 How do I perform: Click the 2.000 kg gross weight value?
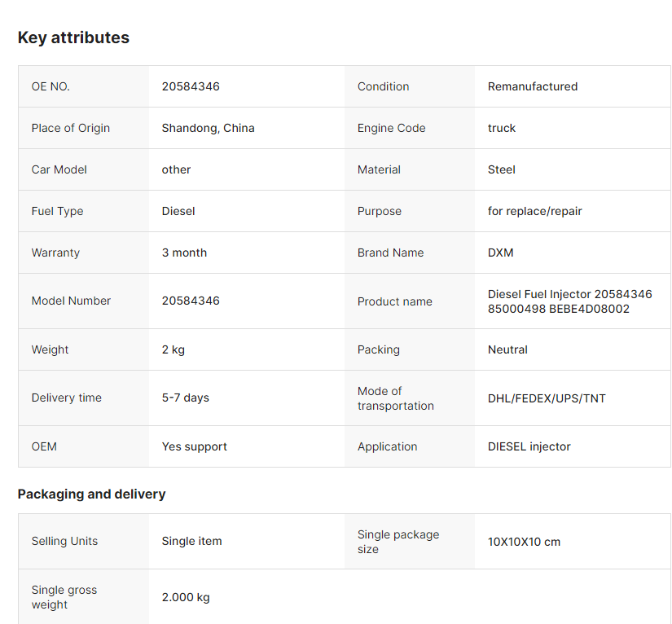pyautogui.click(x=186, y=597)
